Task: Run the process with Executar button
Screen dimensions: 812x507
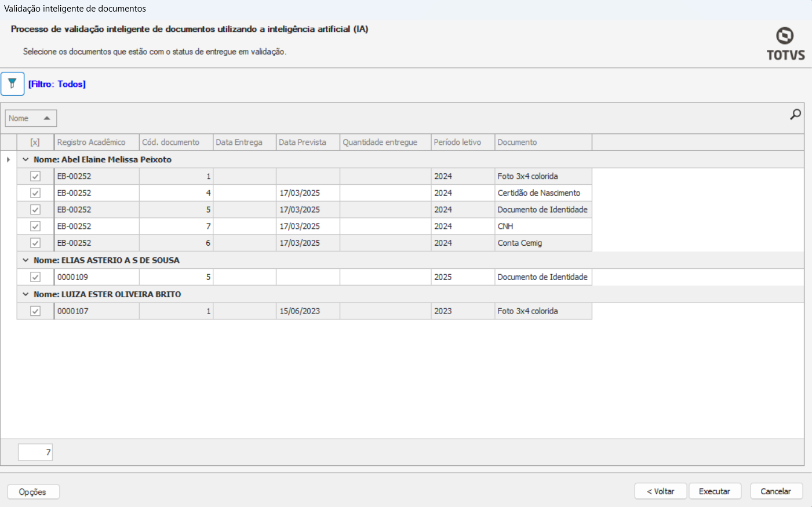Action: pyautogui.click(x=715, y=491)
